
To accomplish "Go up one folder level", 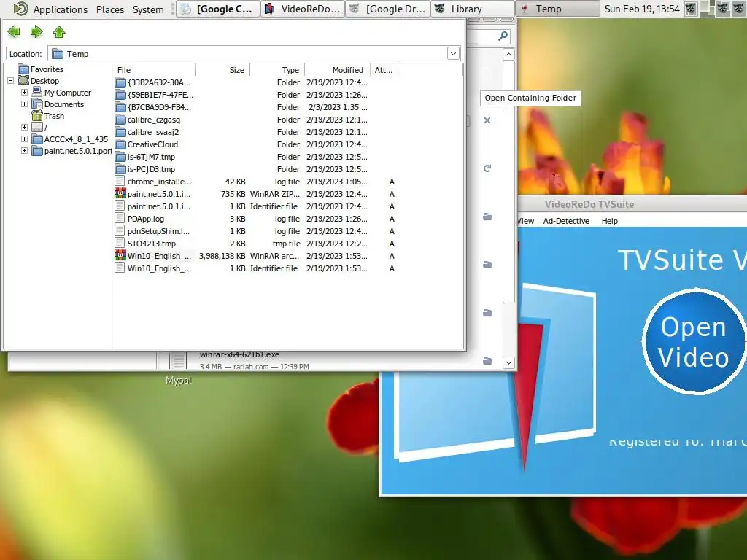I will click(59, 32).
